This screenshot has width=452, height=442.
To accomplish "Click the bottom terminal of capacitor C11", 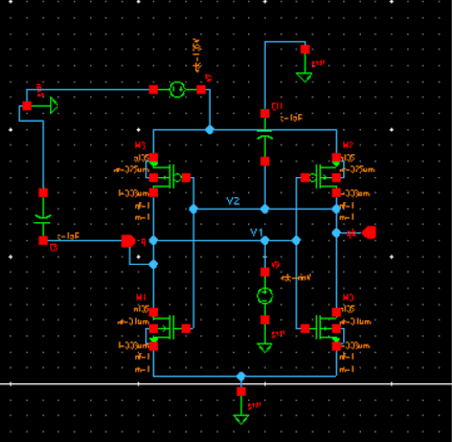I will click(x=265, y=161).
